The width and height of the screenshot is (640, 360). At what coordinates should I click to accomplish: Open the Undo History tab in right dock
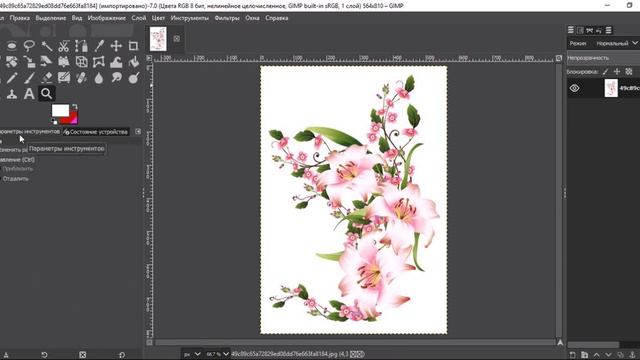coord(599,30)
